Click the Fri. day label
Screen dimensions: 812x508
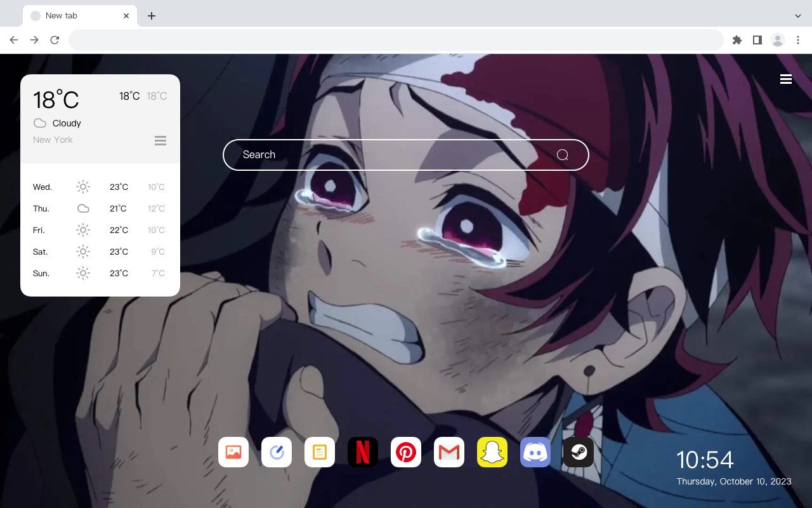pyautogui.click(x=39, y=230)
